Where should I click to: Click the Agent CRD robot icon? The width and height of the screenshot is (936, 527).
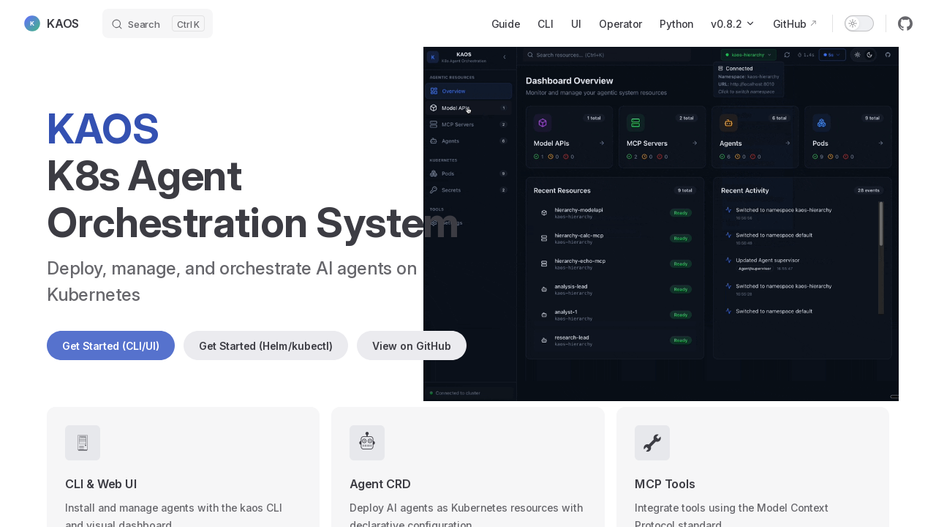[367, 443]
